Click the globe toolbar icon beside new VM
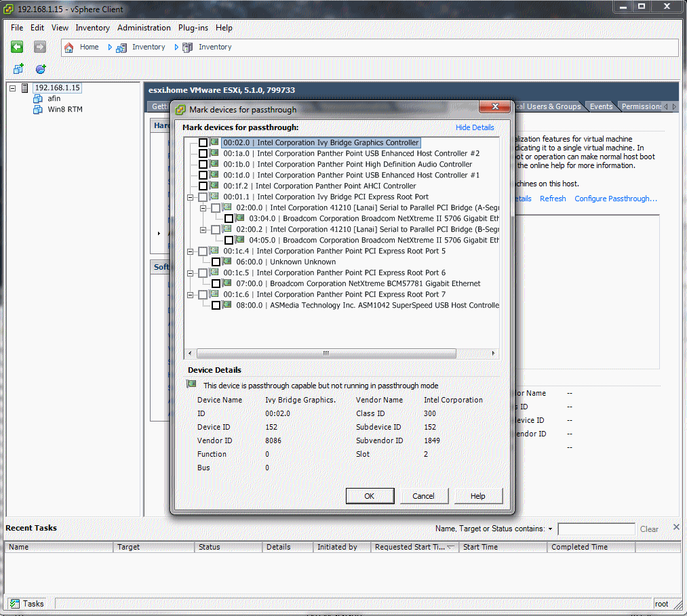 click(x=41, y=69)
